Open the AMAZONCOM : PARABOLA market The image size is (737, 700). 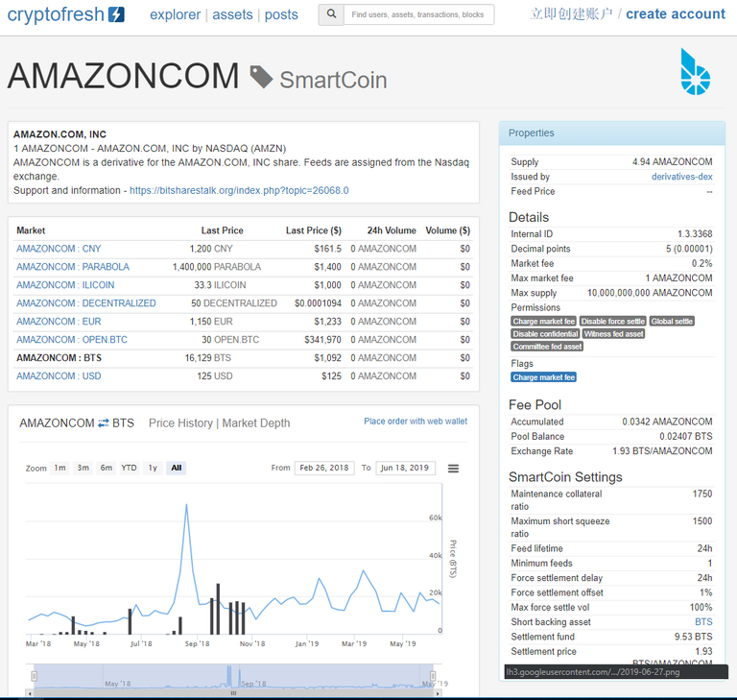73,267
